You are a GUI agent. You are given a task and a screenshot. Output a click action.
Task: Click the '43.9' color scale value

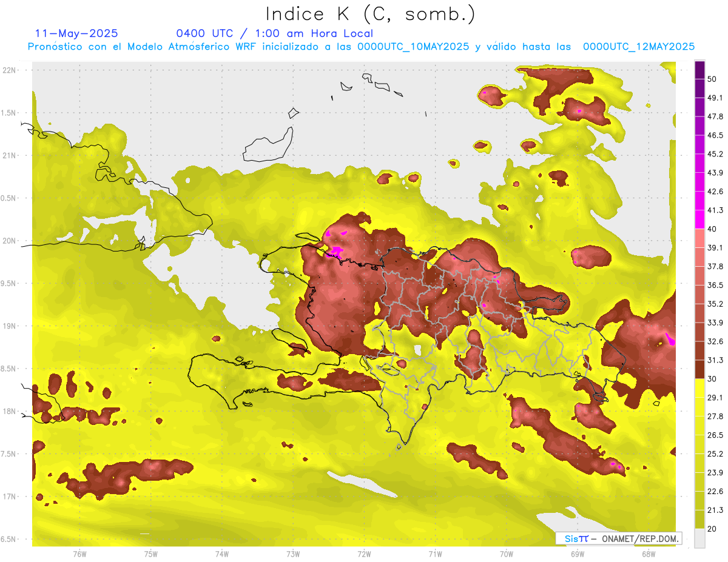coord(715,173)
